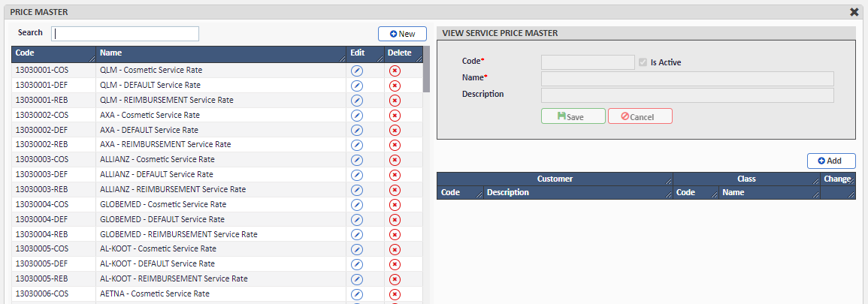This screenshot has height=304, width=868.
Task: Cancel the service price master form
Action: coord(640,116)
